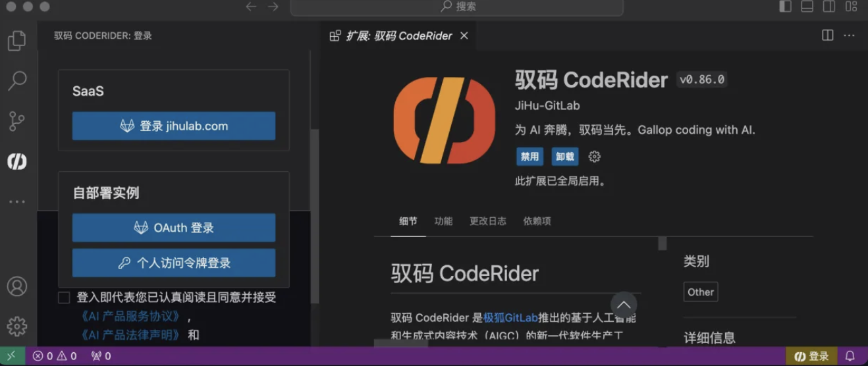Toggle secondary side bar layout icon

pos(829,7)
